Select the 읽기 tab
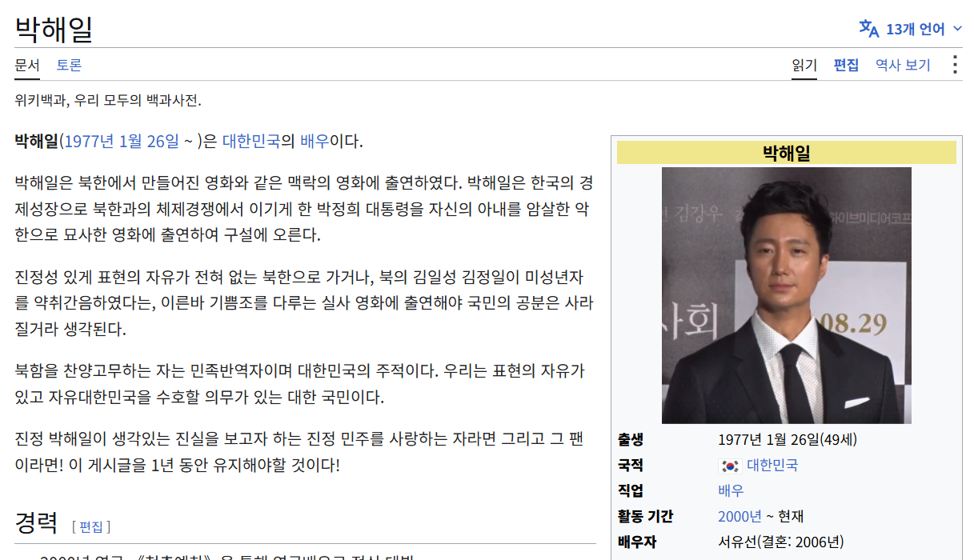Image resolution: width=974 pixels, height=560 pixels. point(804,65)
